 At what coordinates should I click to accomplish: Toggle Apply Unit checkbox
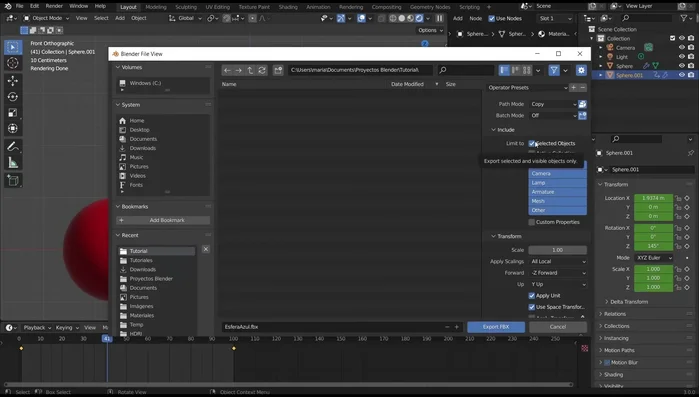pyautogui.click(x=531, y=295)
